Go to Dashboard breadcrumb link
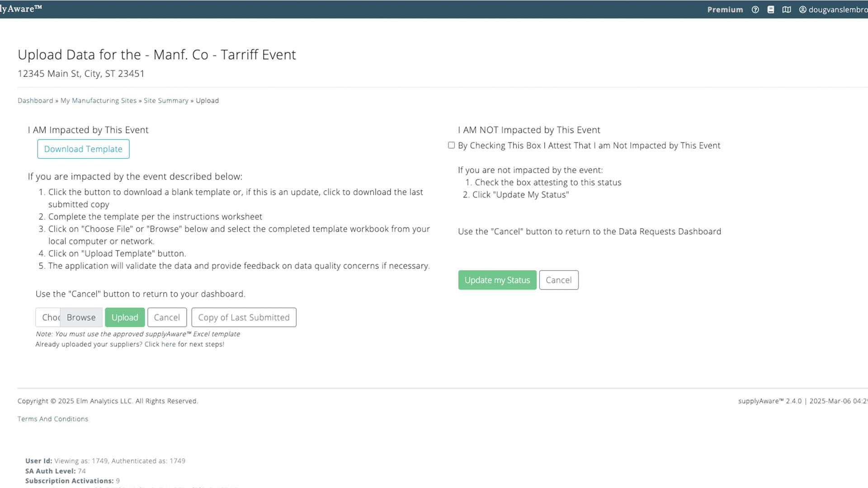Image resolution: width=868 pixels, height=488 pixels. point(35,100)
